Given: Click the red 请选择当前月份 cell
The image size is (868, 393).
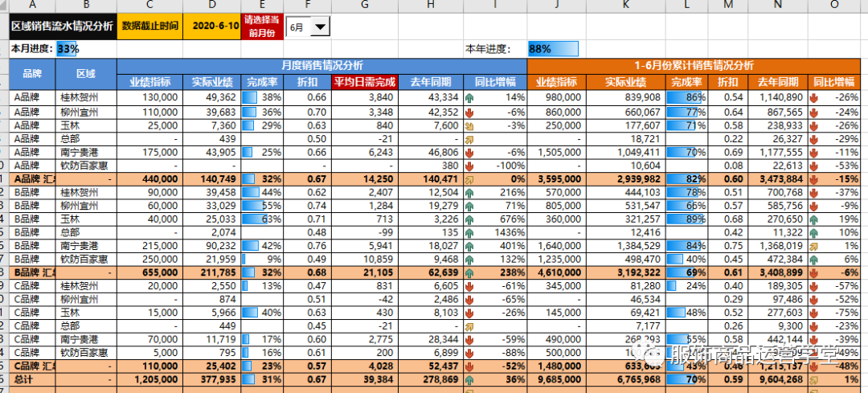Looking at the screenshot, I should coord(262,26).
